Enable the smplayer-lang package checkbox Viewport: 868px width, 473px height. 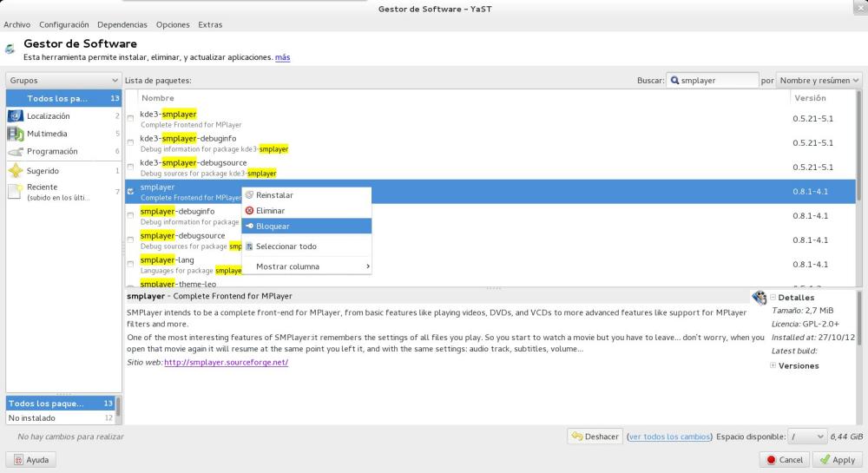click(131, 265)
